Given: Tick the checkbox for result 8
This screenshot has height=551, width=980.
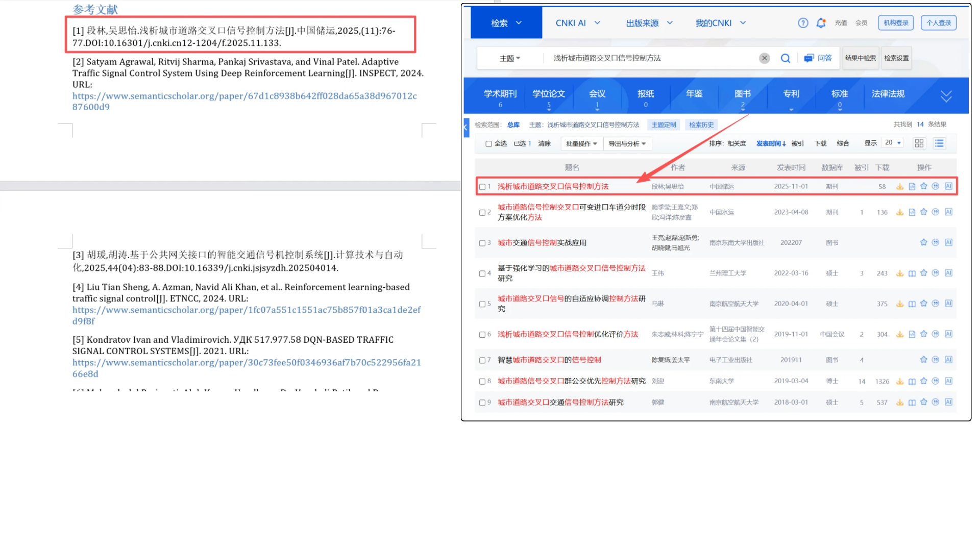Looking at the screenshot, I should pyautogui.click(x=482, y=382).
